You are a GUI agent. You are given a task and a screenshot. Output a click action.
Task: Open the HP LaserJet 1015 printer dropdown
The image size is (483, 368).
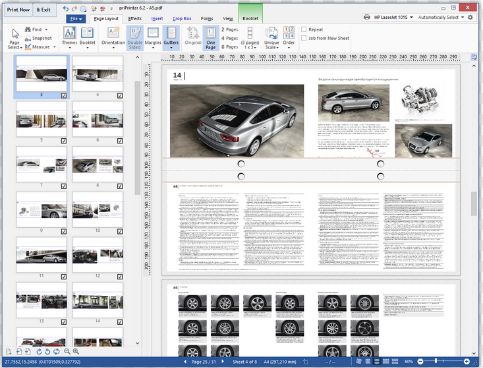click(412, 17)
